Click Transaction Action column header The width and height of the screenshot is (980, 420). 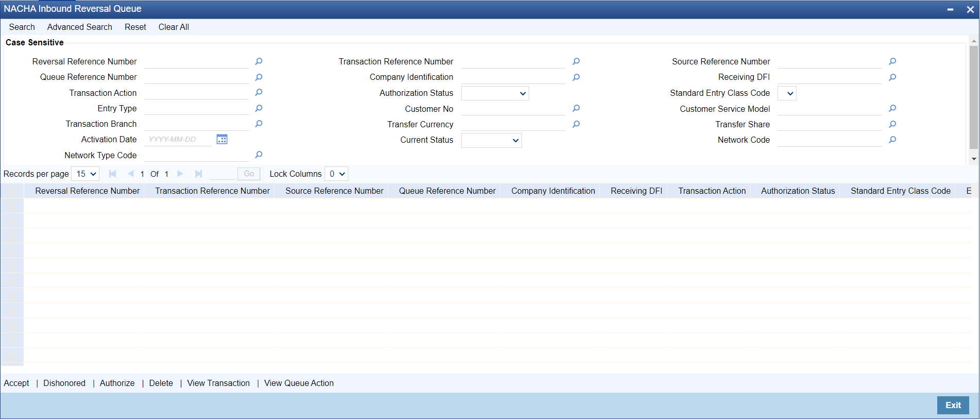pyautogui.click(x=712, y=191)
